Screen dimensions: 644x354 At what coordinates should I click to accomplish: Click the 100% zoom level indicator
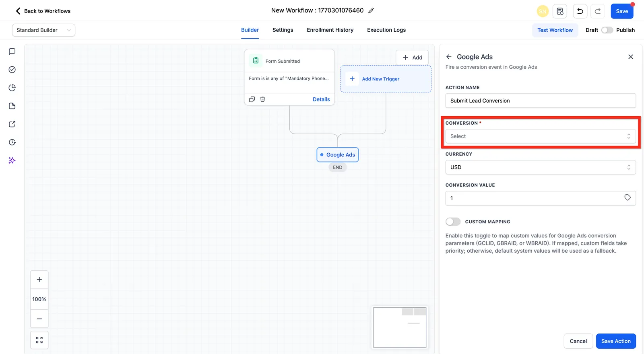click(x=39, y=299)
